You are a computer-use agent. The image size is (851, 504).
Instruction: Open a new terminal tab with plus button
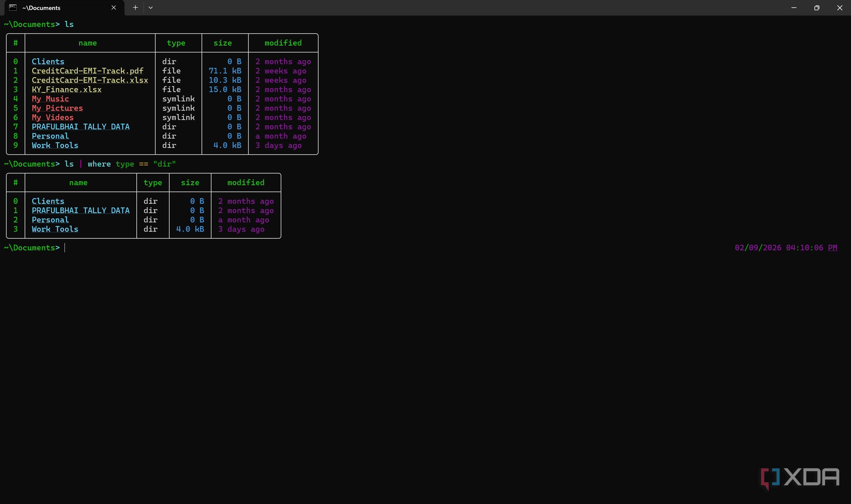(135, 7)
